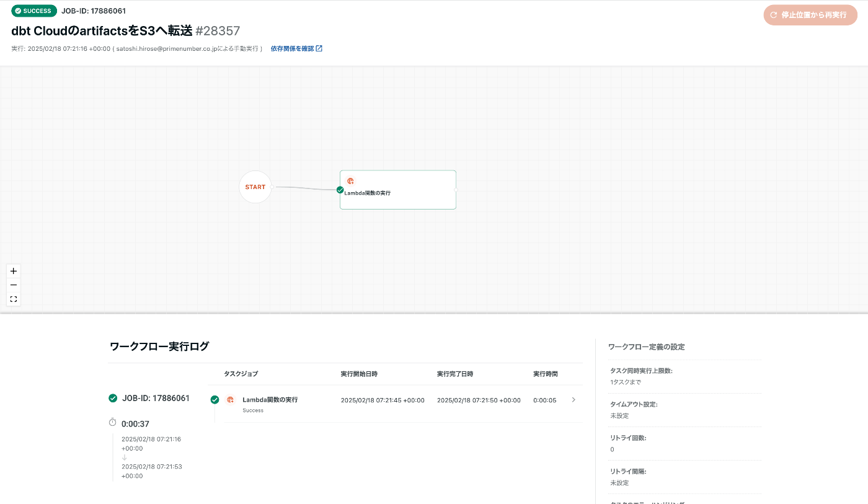The height and width of the screenshot is (504, 868).
Task: Click JOB-ID: 17886061 in the execution log
Action: pyautogui.click(x=156, y=398)
